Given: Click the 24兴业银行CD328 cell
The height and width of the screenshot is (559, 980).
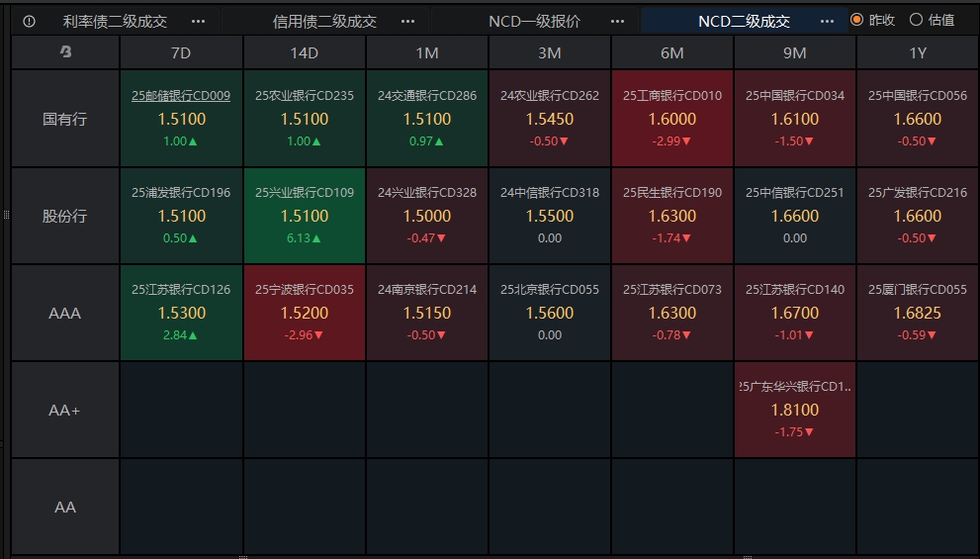Looking at the screenshot, I should (x=427, y=216).
